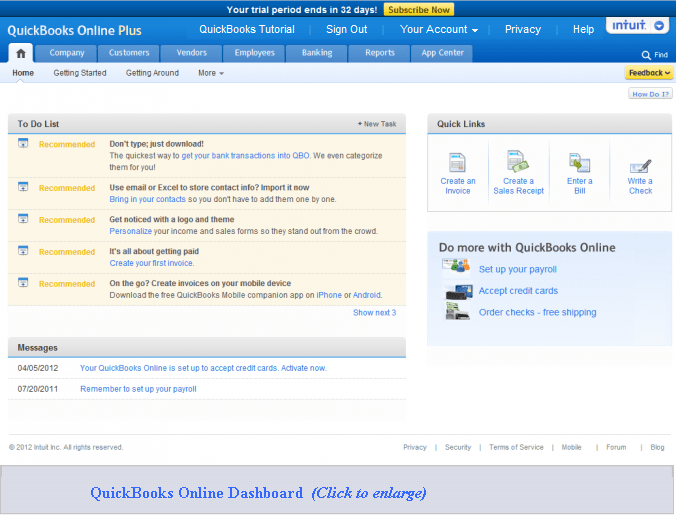Click 'Create your first invoice' link
This screenshot has height=516, width=676.
point(151,263)
